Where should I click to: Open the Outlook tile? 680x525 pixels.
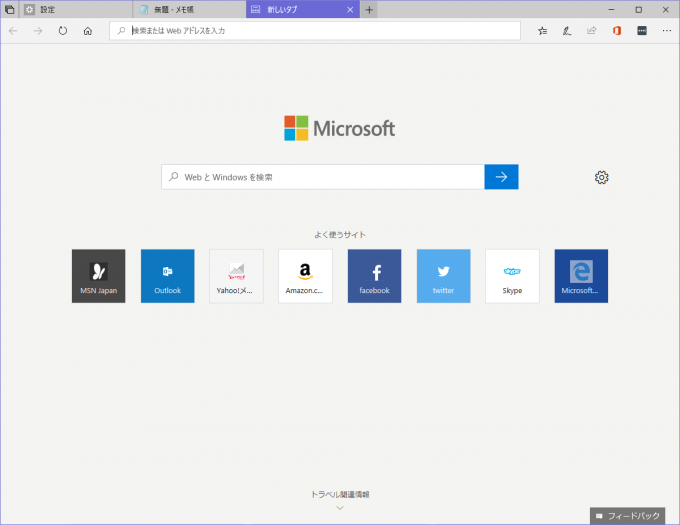(x=167, y=276)
